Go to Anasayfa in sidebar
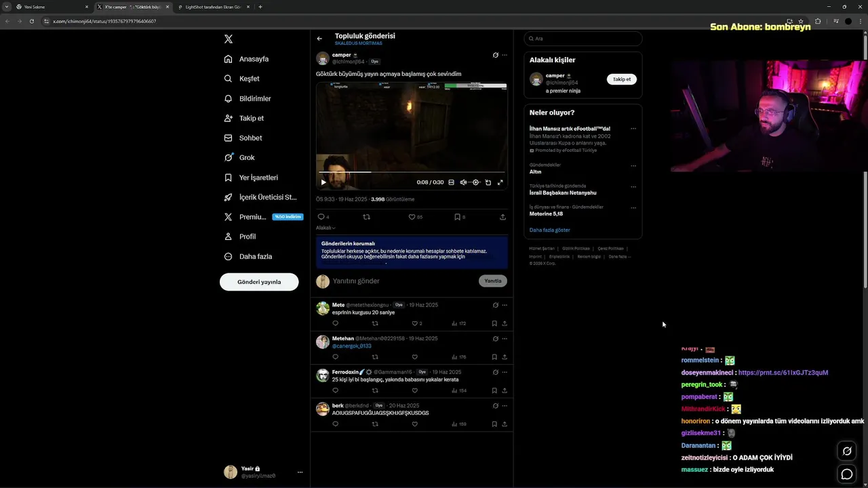This screenshot has width=868, height=488. coord(247,59)
